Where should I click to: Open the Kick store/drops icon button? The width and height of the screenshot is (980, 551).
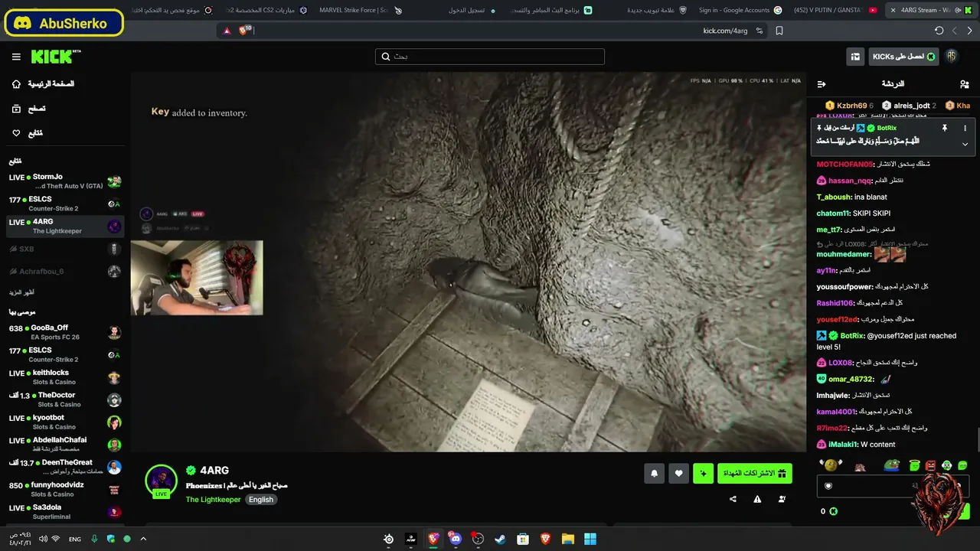coord(855,57)
